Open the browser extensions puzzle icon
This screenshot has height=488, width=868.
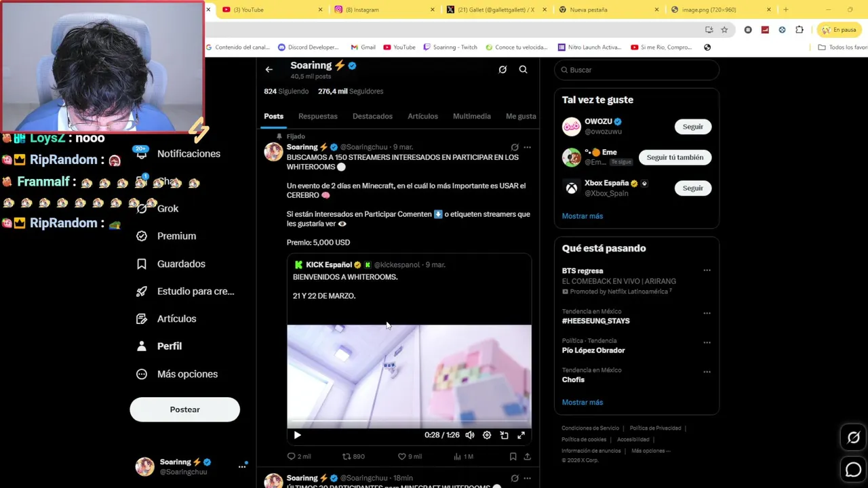coord(800,30)
